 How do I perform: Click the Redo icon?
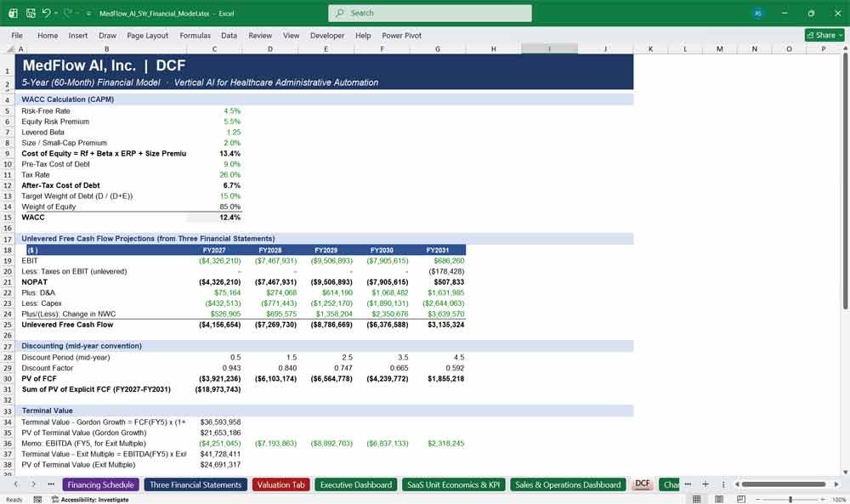(x=68, y=13)
